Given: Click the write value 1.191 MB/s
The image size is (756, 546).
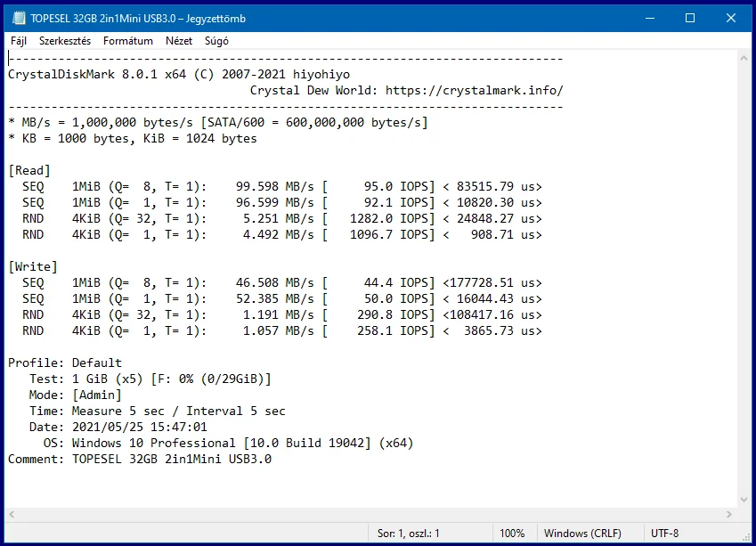Looking at the screenshot, I should (278, 315).
